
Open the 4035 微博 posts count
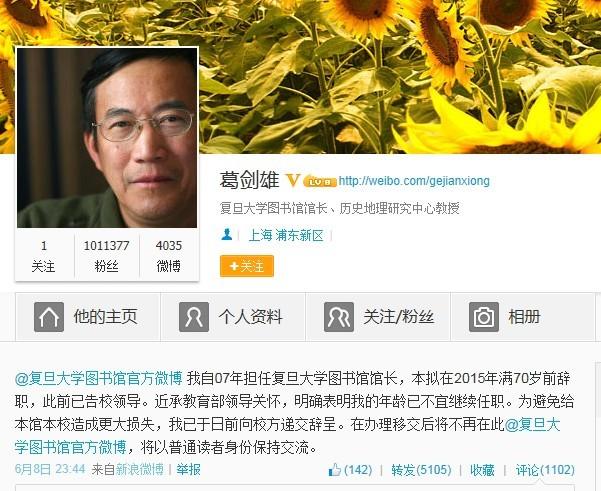click(x=169, y=256)
